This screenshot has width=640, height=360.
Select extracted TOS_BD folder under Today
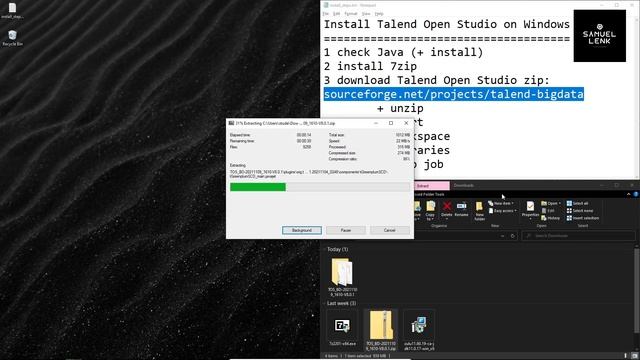(342, 277)
